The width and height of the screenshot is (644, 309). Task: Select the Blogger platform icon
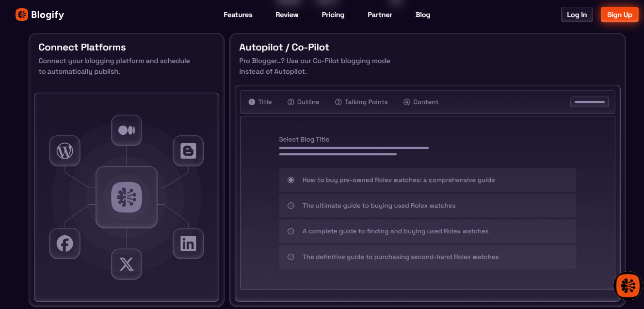188,151
